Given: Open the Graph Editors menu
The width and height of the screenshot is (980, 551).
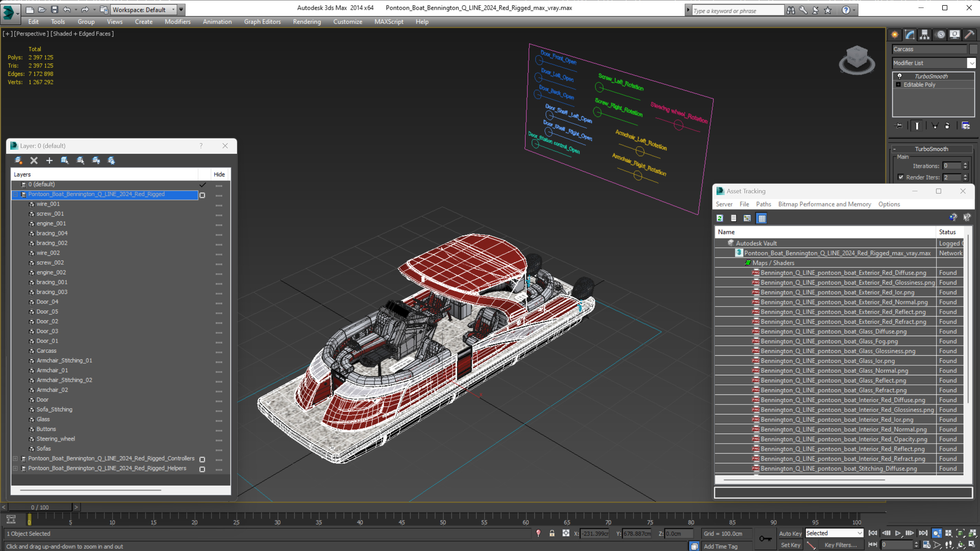Looking at the screenshot, I should 262,22.
